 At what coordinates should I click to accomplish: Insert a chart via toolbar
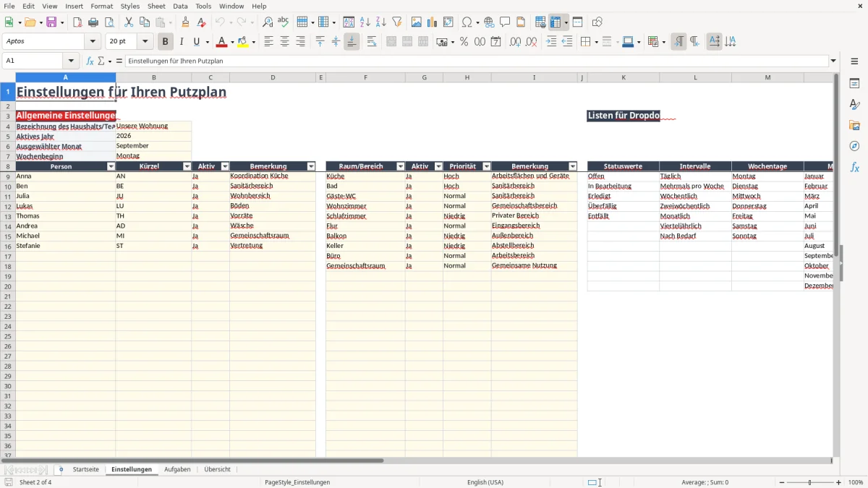(433, 22)
